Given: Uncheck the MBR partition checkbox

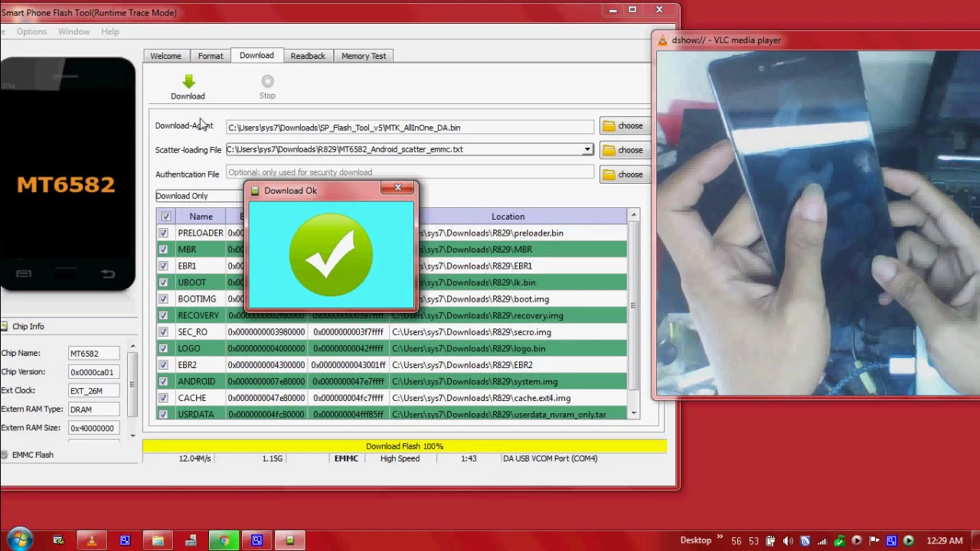Looking at the screenshot, I should click(x=163, y=249).
